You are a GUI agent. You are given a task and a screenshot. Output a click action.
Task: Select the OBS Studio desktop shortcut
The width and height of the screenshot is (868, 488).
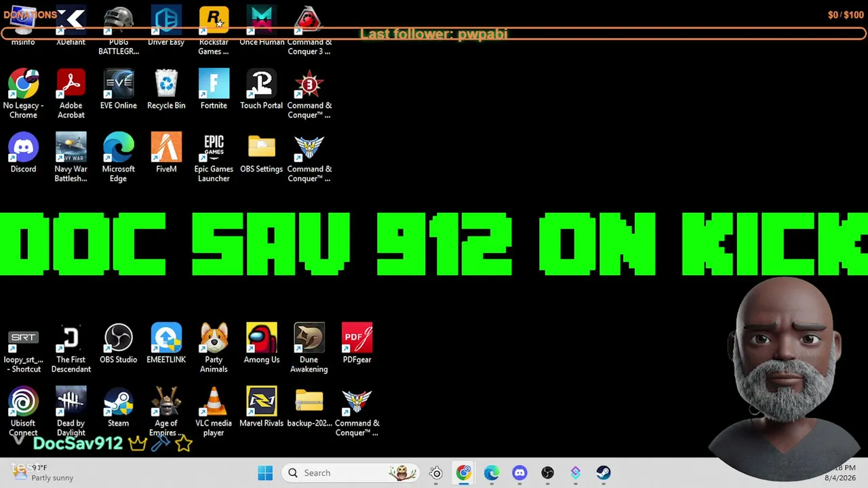[x=118, y=344]
